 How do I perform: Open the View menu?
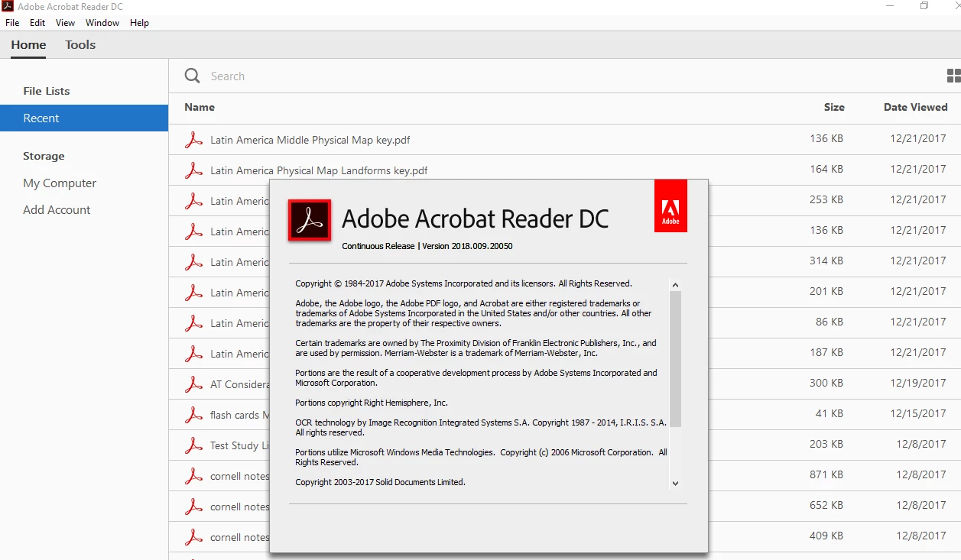pyautogui.click(x=66, y=23)
